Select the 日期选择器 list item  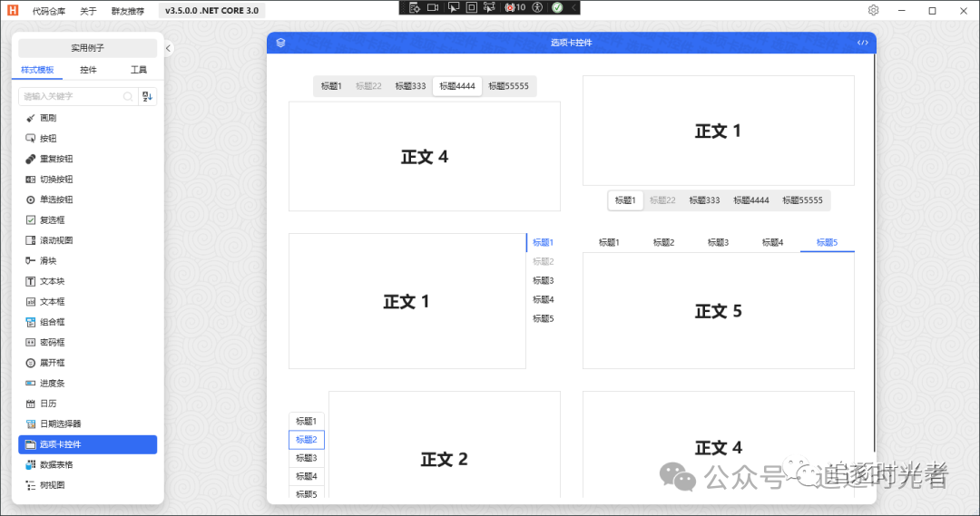click(87, 424)
